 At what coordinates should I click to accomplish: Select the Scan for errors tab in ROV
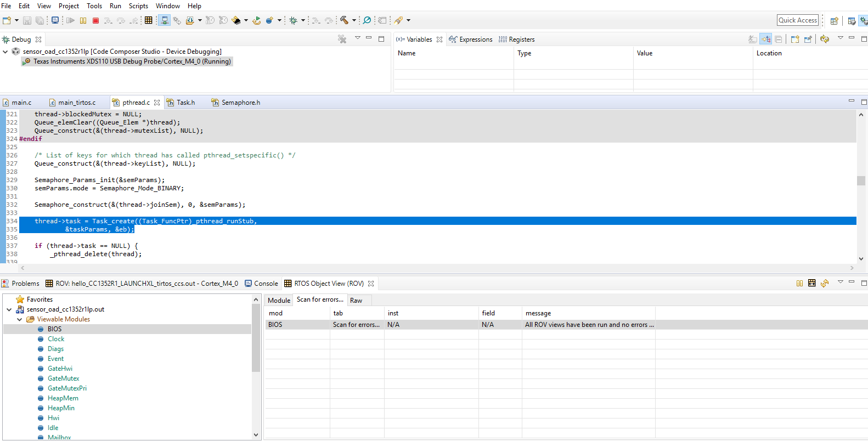(320, 299)
